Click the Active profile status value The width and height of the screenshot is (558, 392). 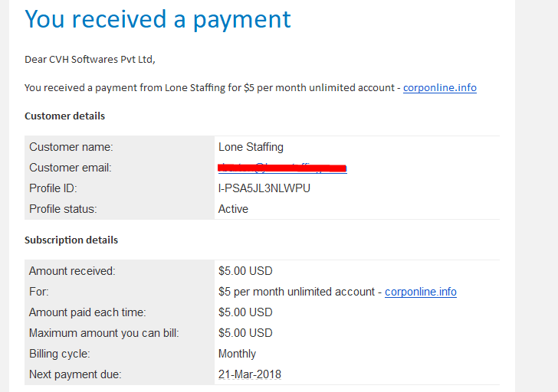coord(233,209)
